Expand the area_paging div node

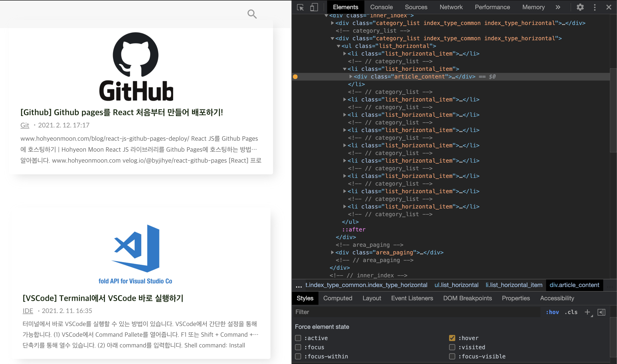pyautogui.click(x=332, y=252)
